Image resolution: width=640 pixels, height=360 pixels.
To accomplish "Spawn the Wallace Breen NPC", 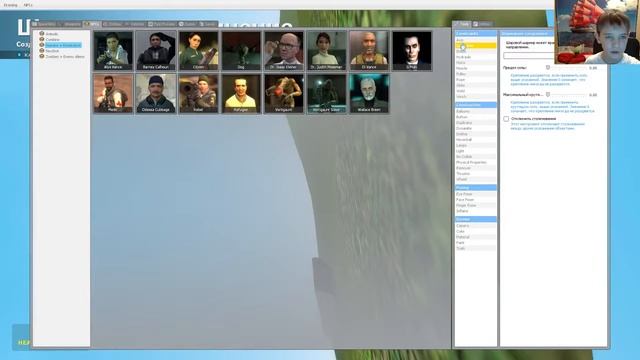I will pos(369,93).
